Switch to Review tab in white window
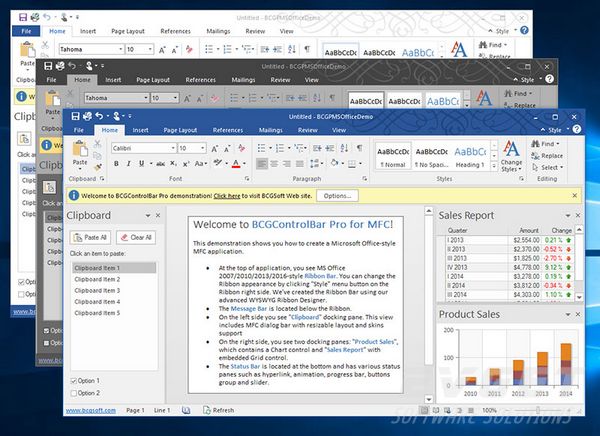The width and height of the screenshot is (600, 436). point(255,31)
